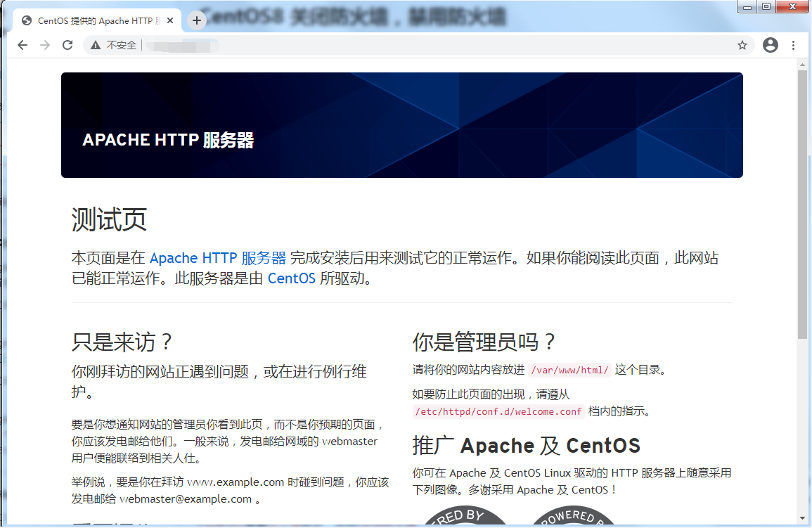Screen dimensions: 812x528
Task: Click the webmaster@example.com text
Action: (x=186, y=499)
